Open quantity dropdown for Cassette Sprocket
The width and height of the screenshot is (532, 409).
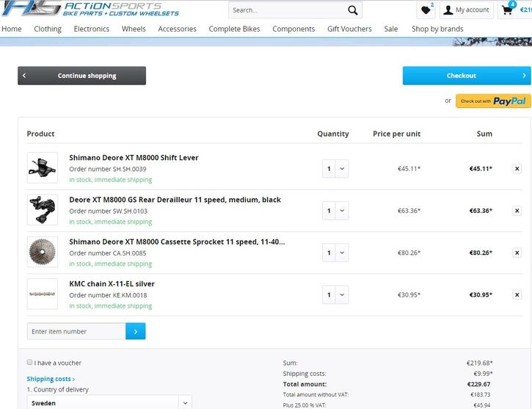coord(335,253)
